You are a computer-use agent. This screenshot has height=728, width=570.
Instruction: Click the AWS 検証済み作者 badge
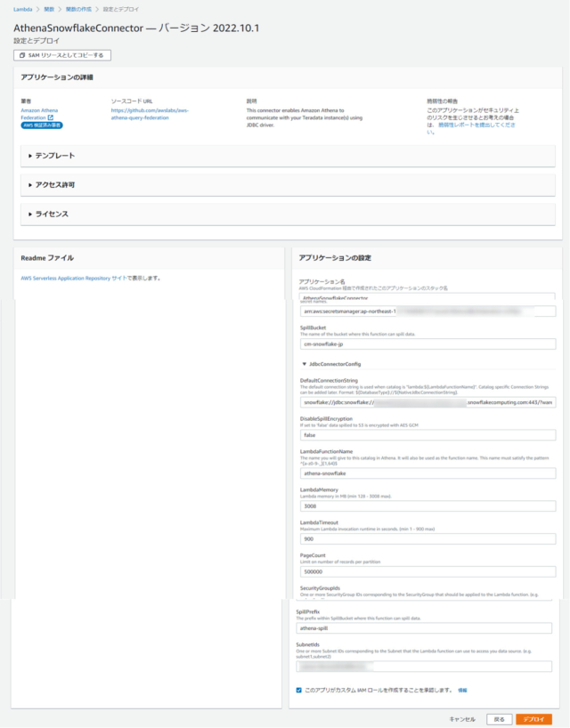(42, 125)
